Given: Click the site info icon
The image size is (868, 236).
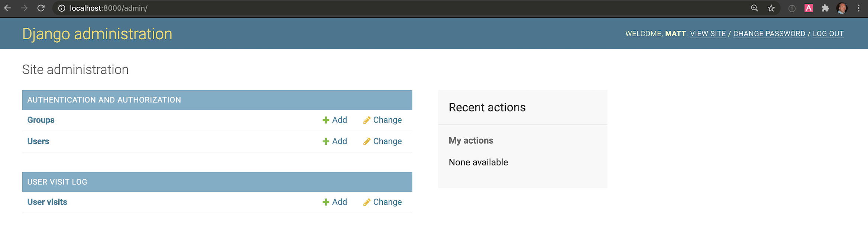Looking at the screenshot, I should click(x=62, y=8).
